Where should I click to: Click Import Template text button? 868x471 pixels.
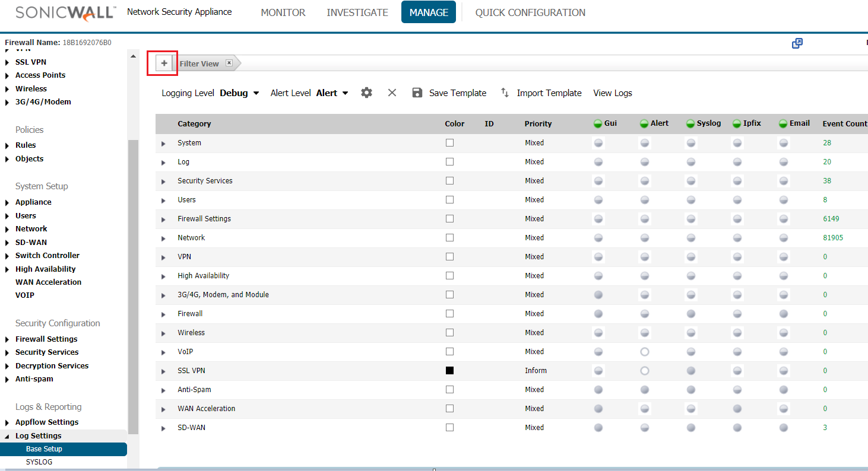pos(549,93)
